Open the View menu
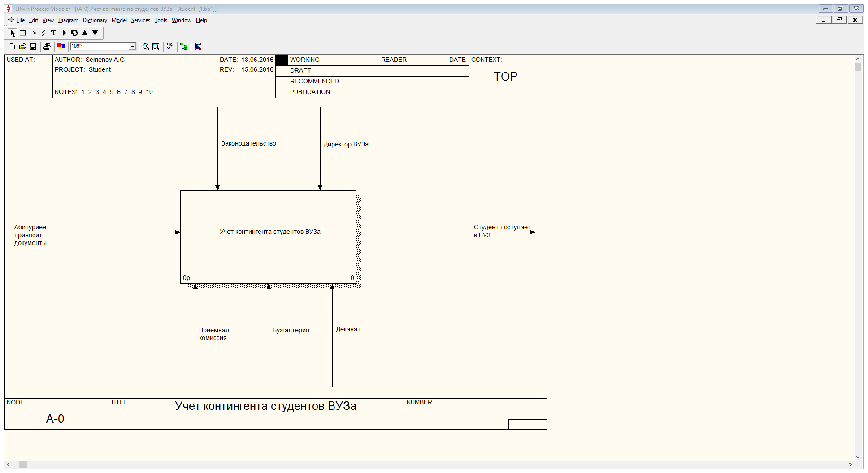Viewport: 868px width, 473px height. click(x=48, y=20)
